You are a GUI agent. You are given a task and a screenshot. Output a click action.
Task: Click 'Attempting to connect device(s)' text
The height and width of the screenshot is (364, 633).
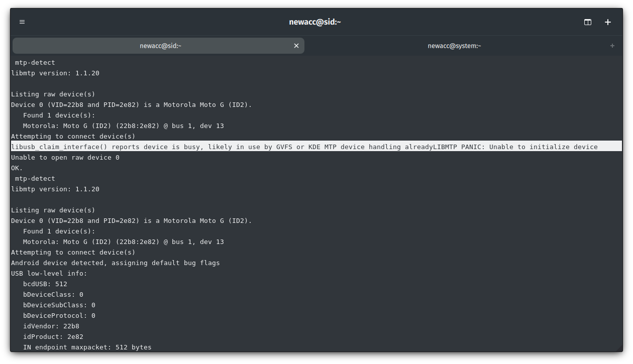[72, 136]
